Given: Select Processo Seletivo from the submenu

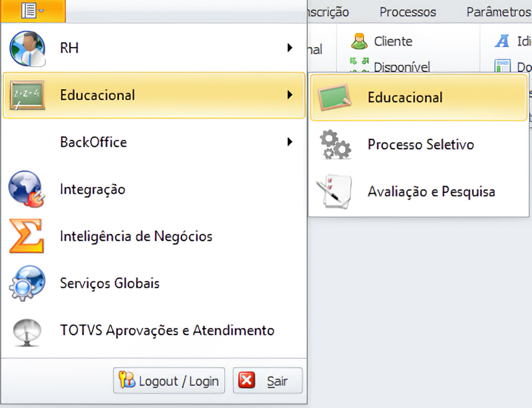Looking at the screenshot, I should (421, 145).
